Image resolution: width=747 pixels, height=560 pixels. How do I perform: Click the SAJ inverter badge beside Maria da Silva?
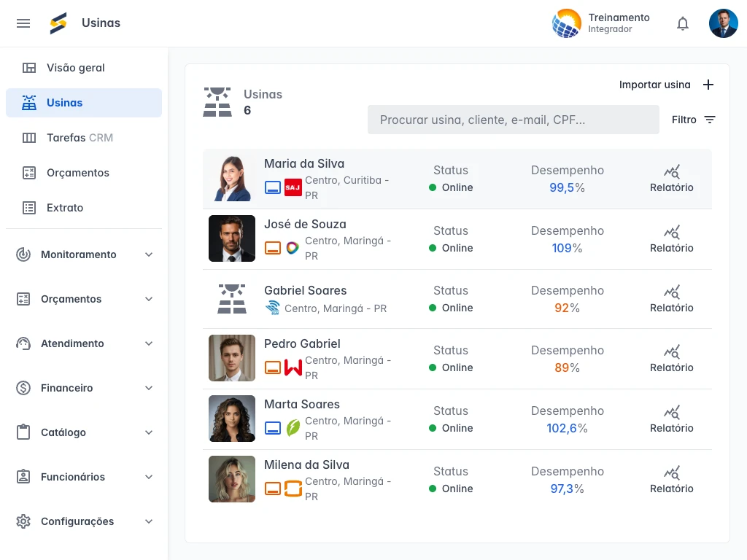[293, 187]
